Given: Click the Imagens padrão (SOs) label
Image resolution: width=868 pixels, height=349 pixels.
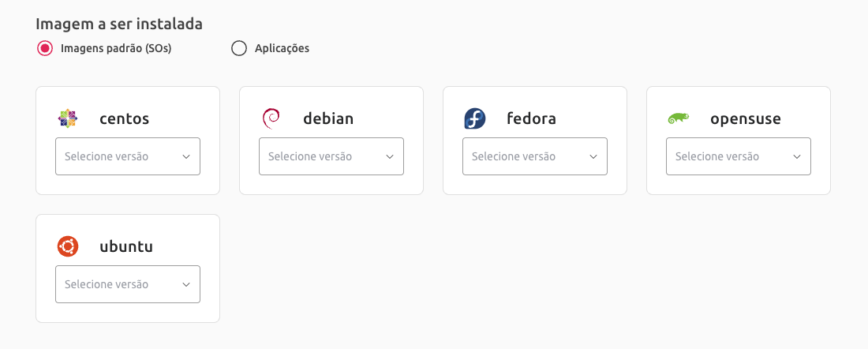Looking at the screenshot, I should 116,49.
